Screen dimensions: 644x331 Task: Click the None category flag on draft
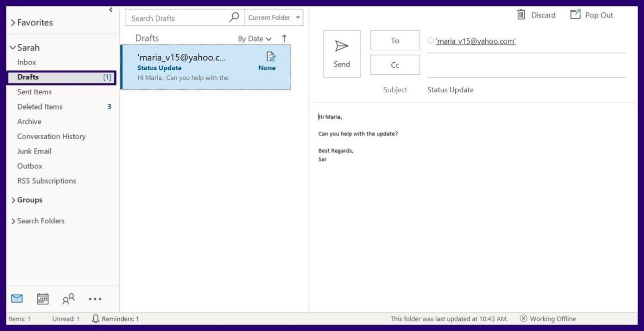tap(267, 68)
